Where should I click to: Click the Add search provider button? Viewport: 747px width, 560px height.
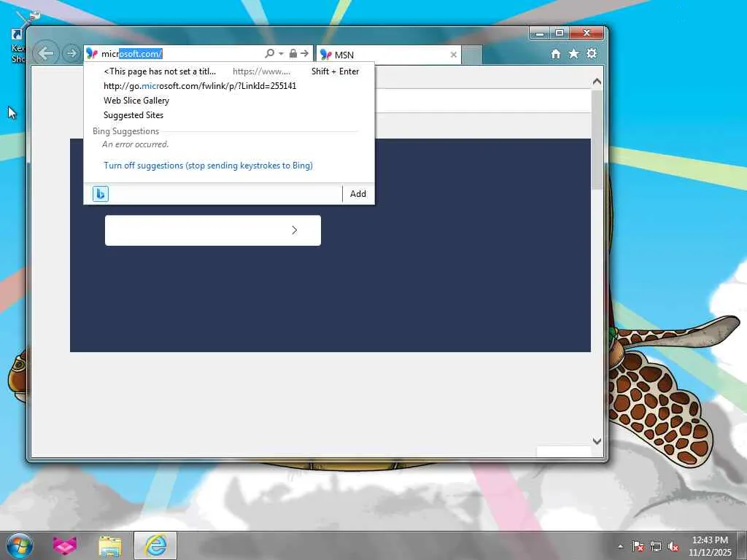point(358,194)
